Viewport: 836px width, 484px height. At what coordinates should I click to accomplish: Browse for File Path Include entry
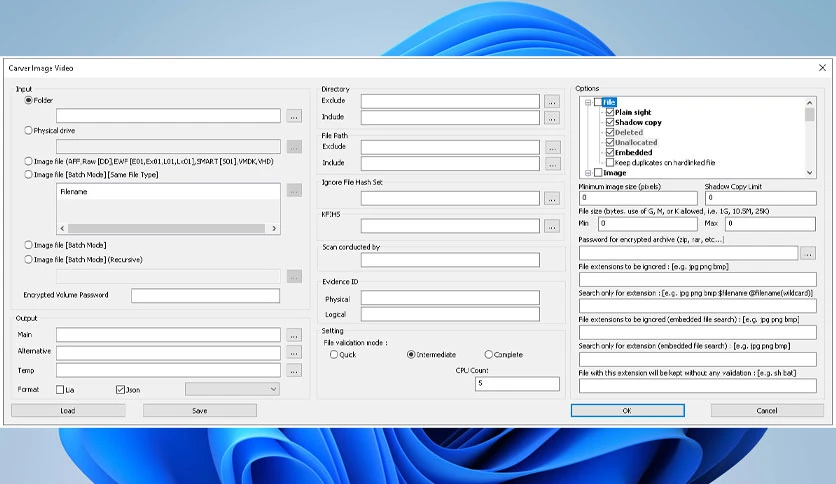coord(552,164)
